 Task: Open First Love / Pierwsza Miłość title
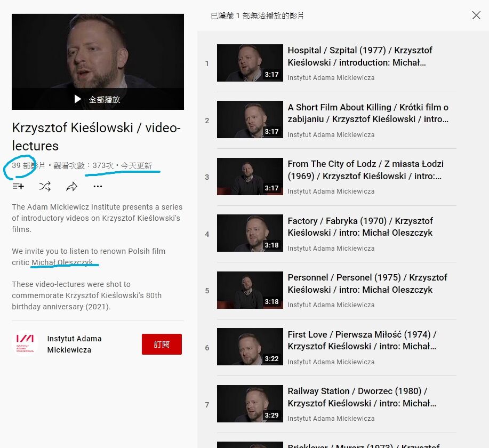pos(362,340)
